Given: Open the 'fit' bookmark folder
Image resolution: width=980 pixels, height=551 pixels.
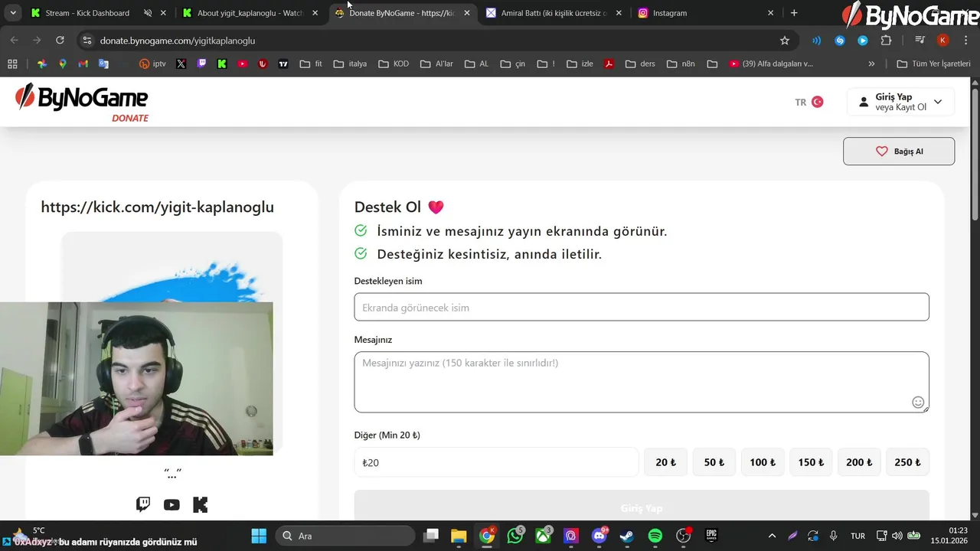Looking at the screenshot, I should coord(311,64).
